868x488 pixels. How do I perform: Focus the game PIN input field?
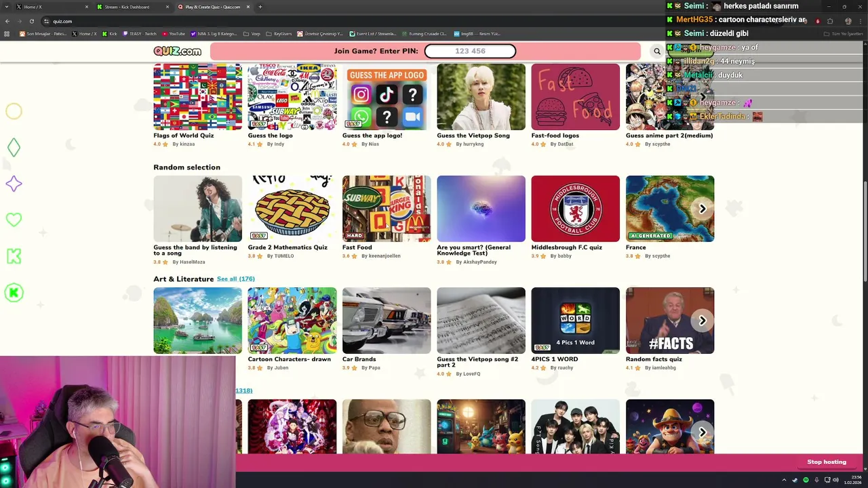(470, 51)
